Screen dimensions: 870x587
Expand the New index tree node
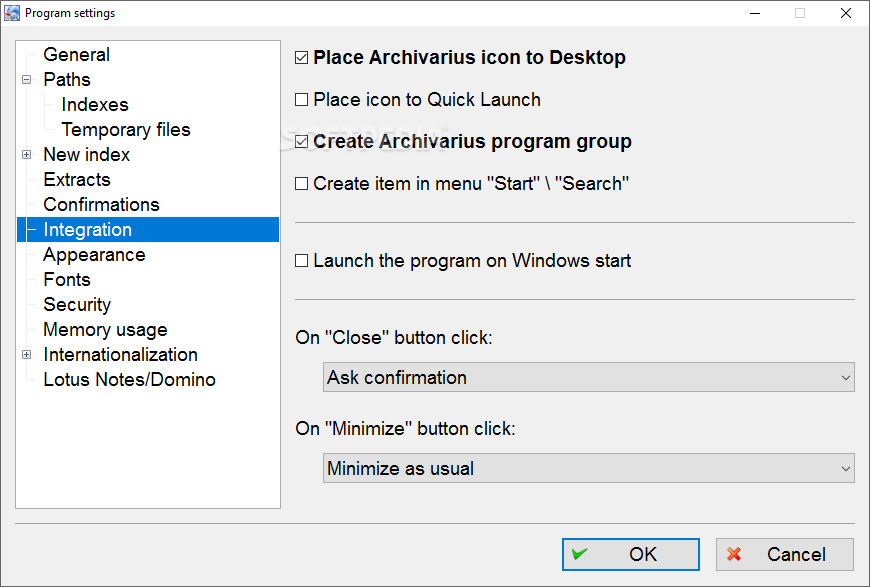pos(27,155)
